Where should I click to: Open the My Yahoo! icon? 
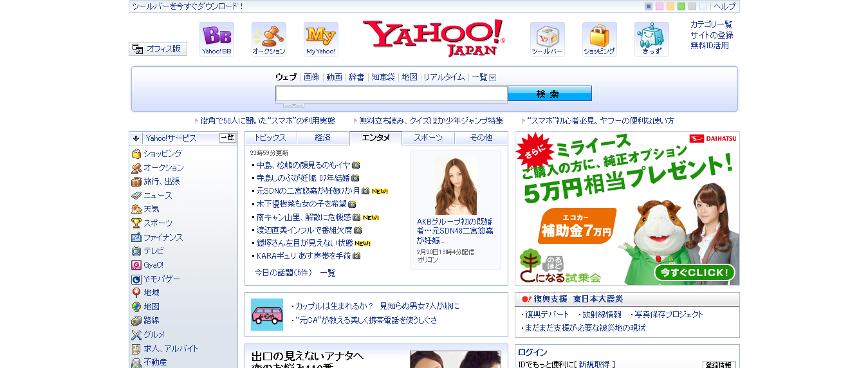click(321, 39)
